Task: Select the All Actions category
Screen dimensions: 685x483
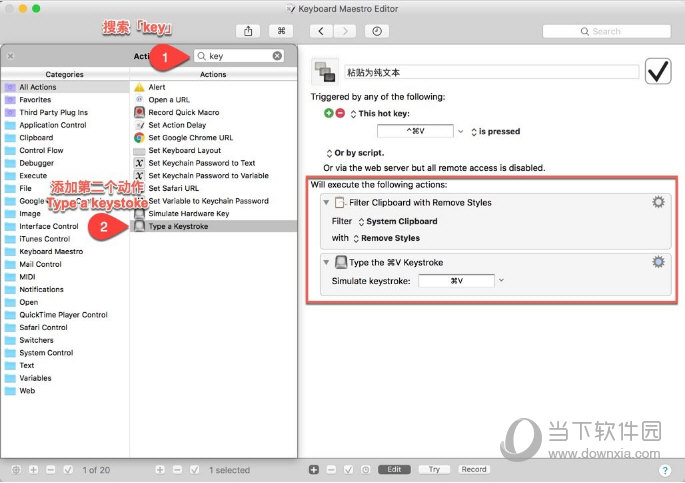Action: [65, 87]
